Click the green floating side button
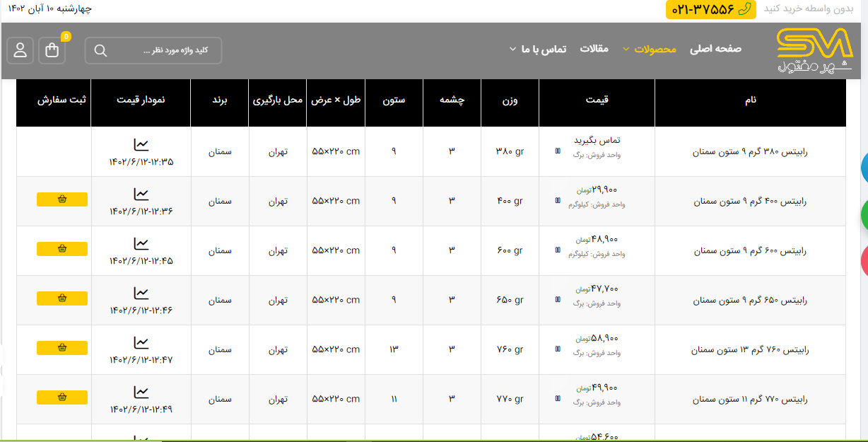The width and height of the screenshot is (868, 442). (863, 215)
